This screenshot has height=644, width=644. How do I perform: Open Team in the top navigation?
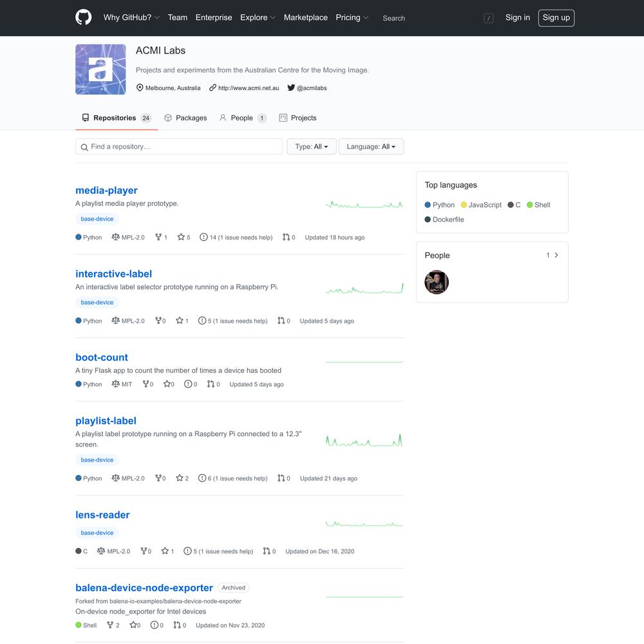click(x=178, y=17)
